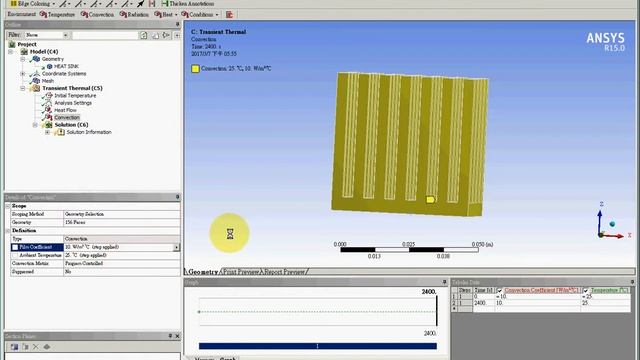
Task: Toggle the Temperature column checkbox in Tabular Data
Action: [586, 291]
